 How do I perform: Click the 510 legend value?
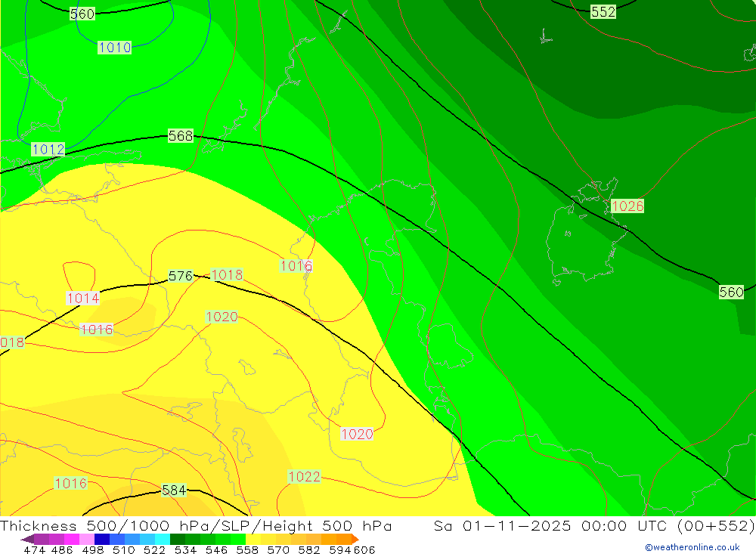tap(124, 549)
